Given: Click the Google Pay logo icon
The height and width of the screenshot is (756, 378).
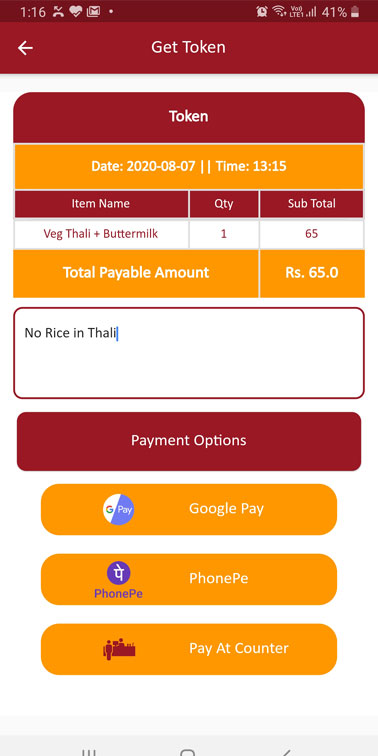Looking at the screenshot, I should [119, 509].
